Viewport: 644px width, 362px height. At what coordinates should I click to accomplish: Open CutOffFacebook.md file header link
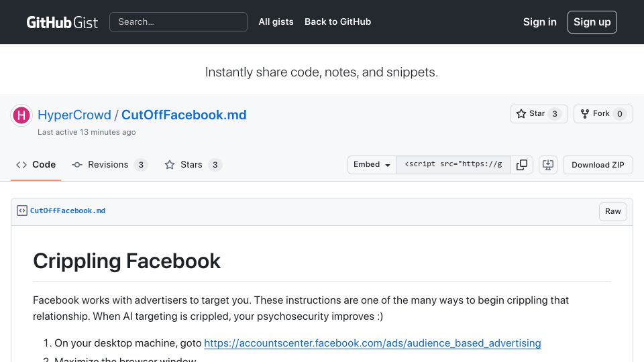(68, 210)
